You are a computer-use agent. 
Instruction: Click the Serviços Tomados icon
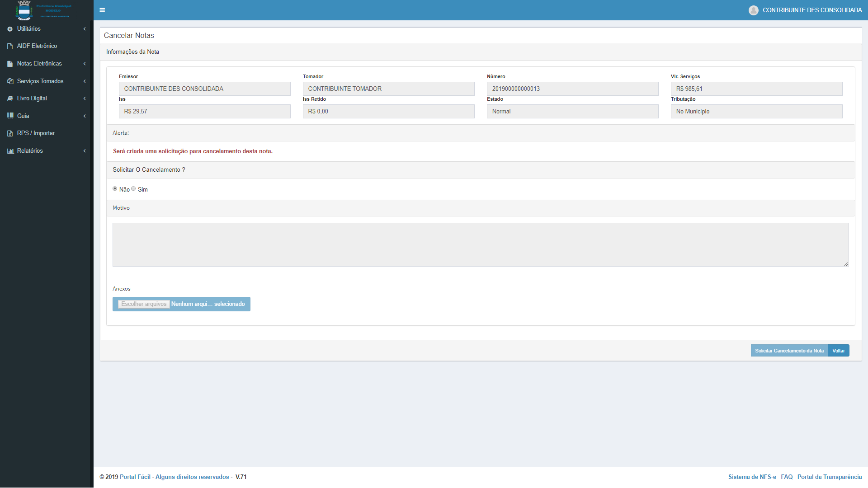pyautogui.click(x=10, y=81)
